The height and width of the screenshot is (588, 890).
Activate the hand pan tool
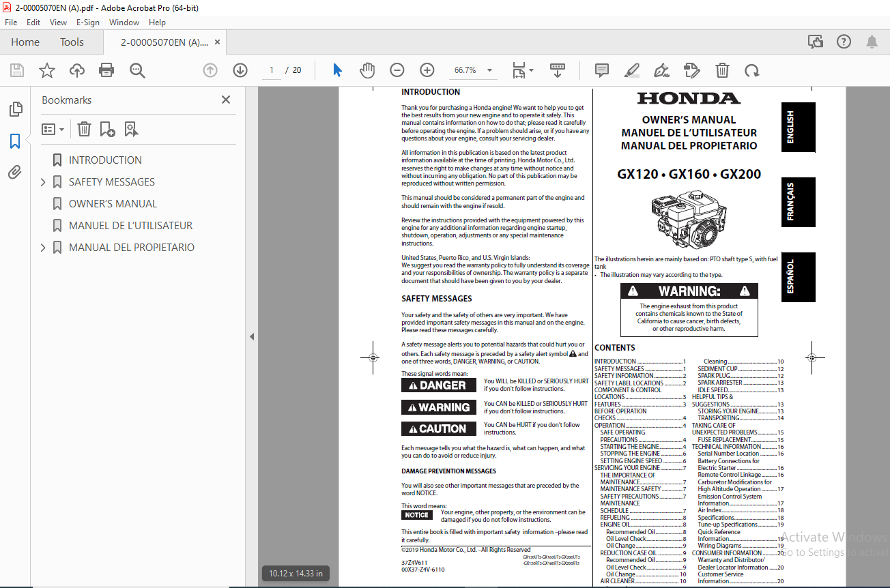pyautogui.click(x=367, y=70)
